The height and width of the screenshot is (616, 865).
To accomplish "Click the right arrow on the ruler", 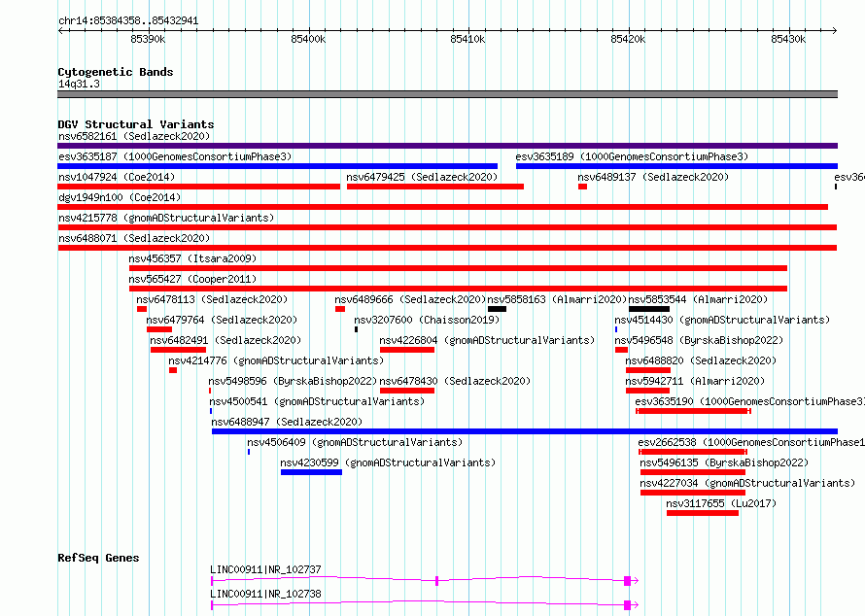I will coord(835,30).
